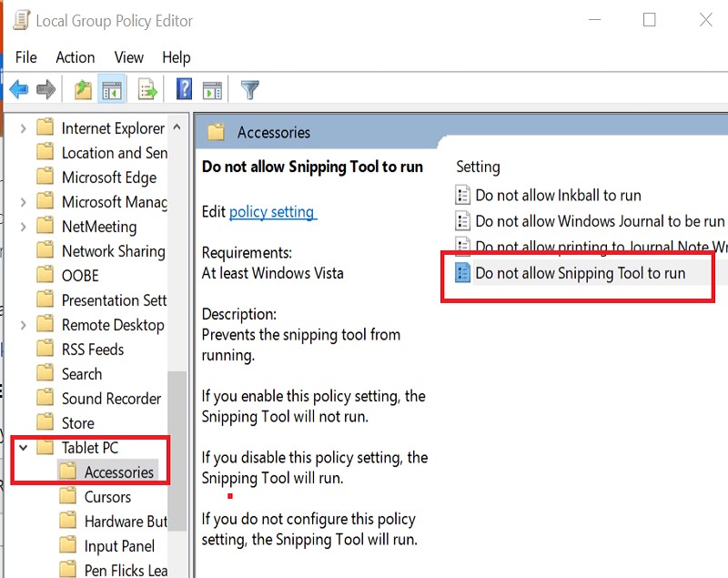
Task: Click the Microsoft Edge folder icon
Action: (45, 176)
